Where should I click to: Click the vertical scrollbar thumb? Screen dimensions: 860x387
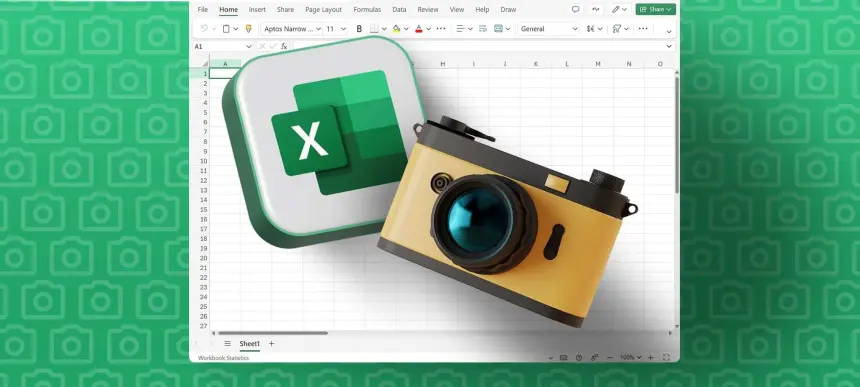click(x=677, y=134)
